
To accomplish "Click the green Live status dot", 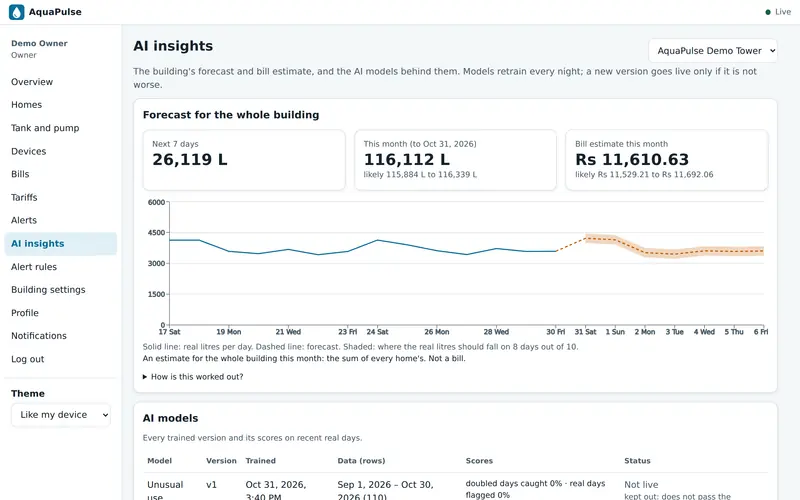I will [768, 12].
